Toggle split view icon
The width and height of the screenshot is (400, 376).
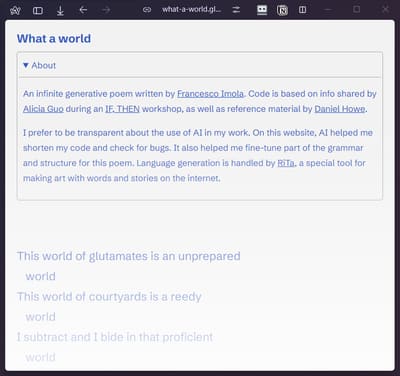tap(302, 10)
